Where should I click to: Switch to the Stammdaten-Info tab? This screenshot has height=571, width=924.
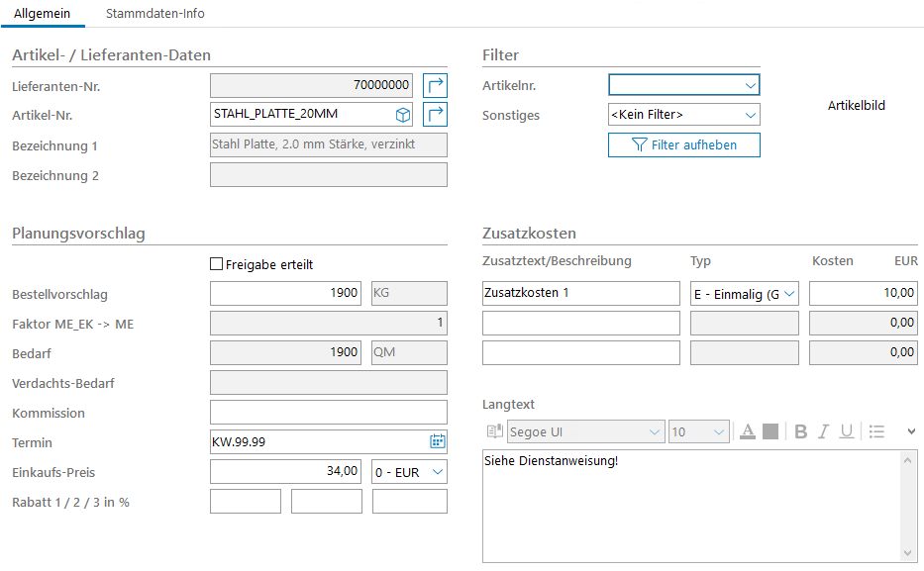(154, 14)
